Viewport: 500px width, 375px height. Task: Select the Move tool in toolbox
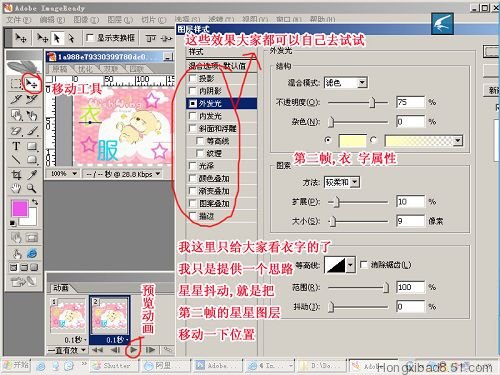click(x=32, y=84)
